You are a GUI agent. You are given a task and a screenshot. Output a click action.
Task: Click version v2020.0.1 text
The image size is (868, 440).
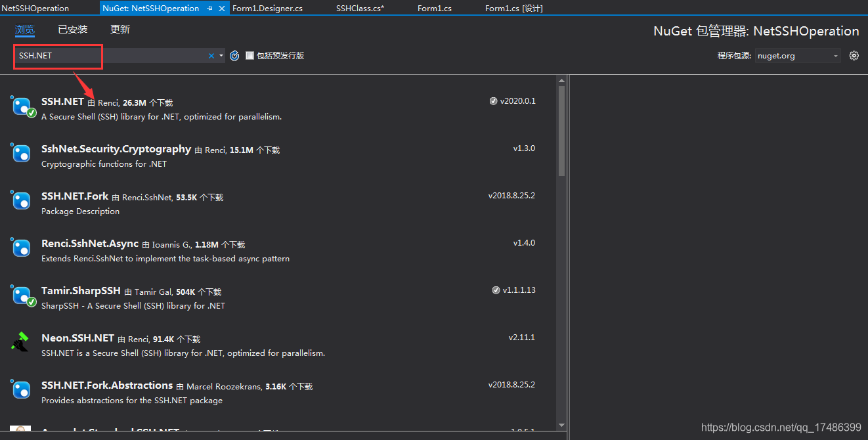[518, 101]
